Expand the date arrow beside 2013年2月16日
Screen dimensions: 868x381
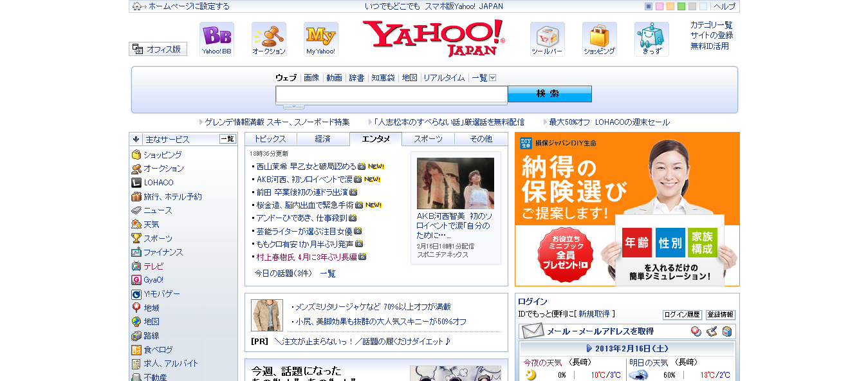click(589, 348)
